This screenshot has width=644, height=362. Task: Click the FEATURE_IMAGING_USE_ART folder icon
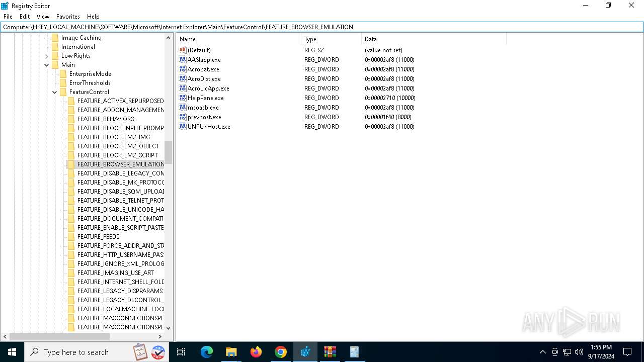tap(71, 273)
